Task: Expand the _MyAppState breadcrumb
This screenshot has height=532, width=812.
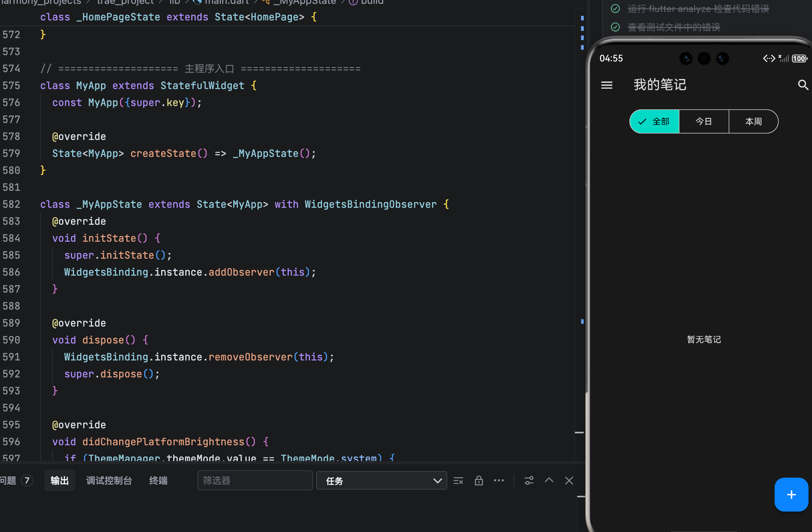Action: (x=305, y=2)
